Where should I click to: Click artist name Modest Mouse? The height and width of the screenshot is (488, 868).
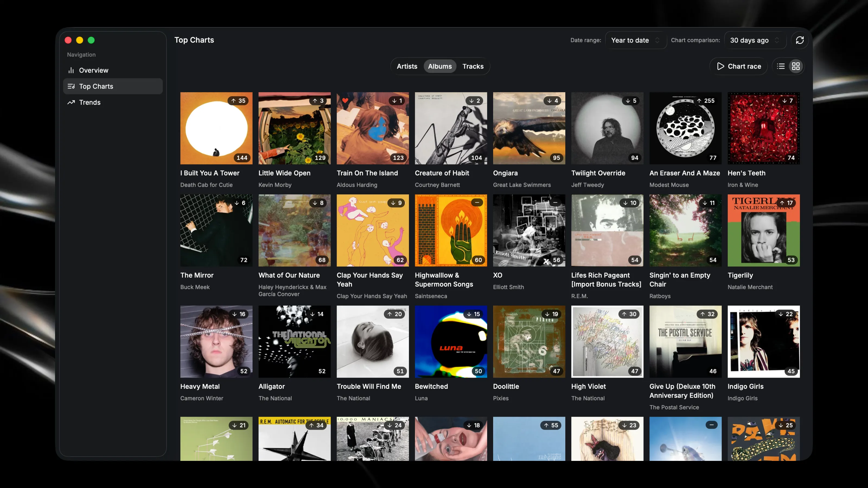click(x=669, y=185)
